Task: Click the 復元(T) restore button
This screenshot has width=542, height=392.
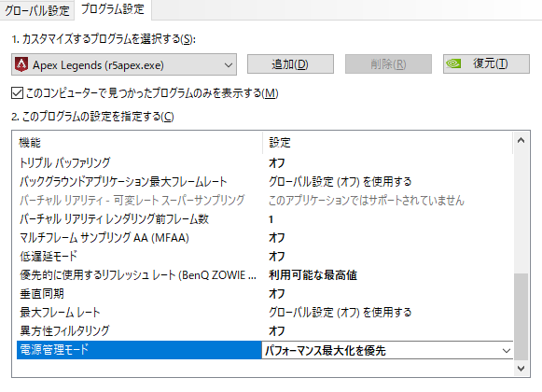Action: [486, 64]
